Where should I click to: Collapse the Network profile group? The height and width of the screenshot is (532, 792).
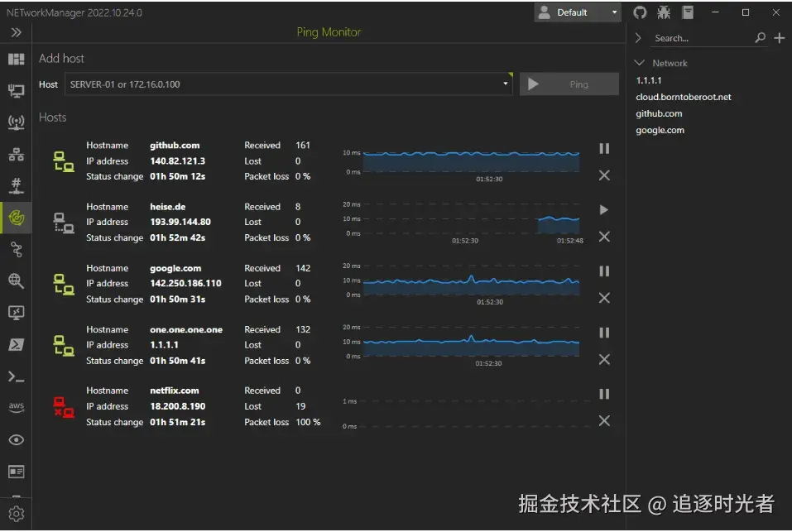tap(639, 63)
